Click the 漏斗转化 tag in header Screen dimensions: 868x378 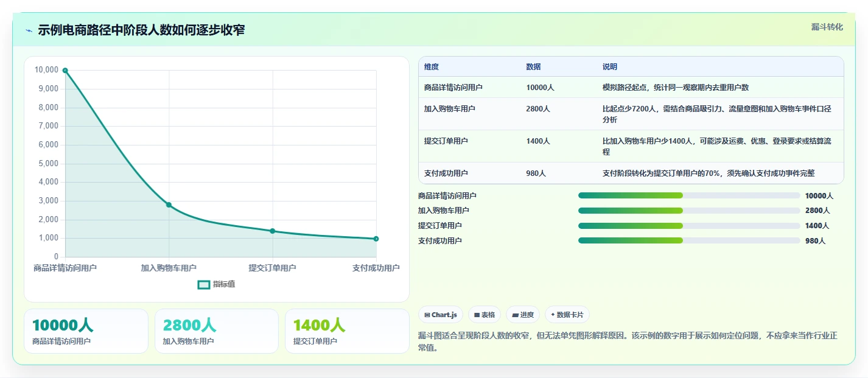(827, 27)
